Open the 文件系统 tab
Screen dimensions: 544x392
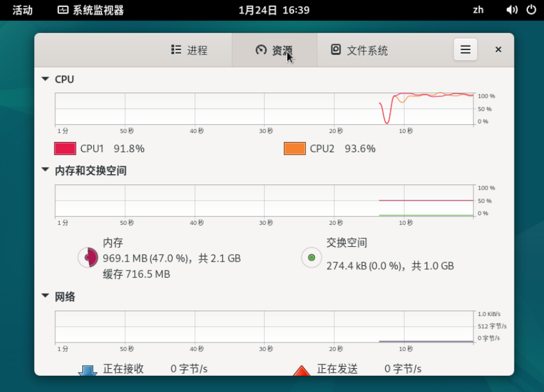(x=359, y=50)
